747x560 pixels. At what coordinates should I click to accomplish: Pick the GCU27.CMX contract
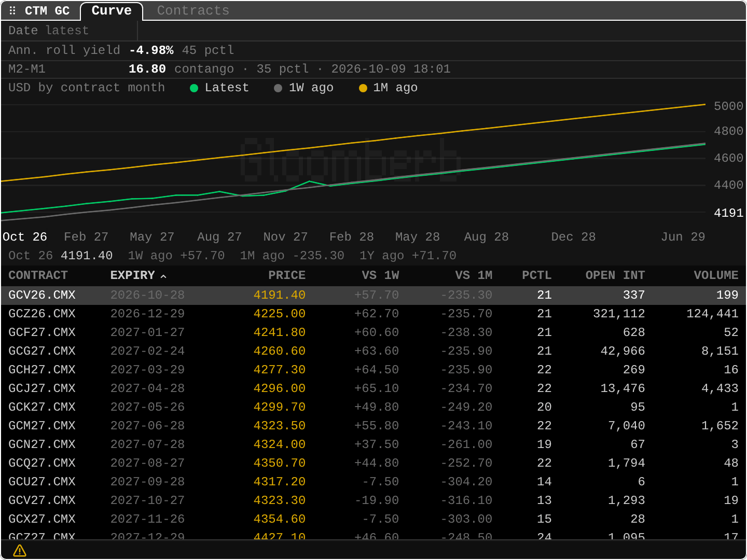pos(374,482)
